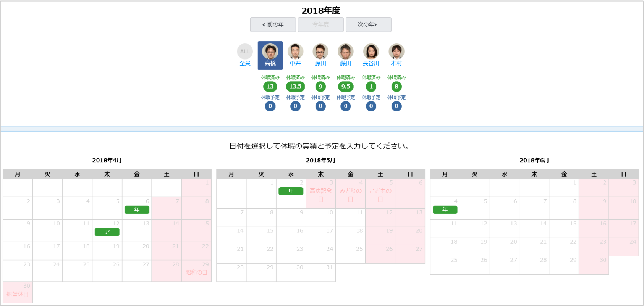Select April 18 in the 2018年4月 calendar
The width and height of the screenshot is (644, 306).
77,251
